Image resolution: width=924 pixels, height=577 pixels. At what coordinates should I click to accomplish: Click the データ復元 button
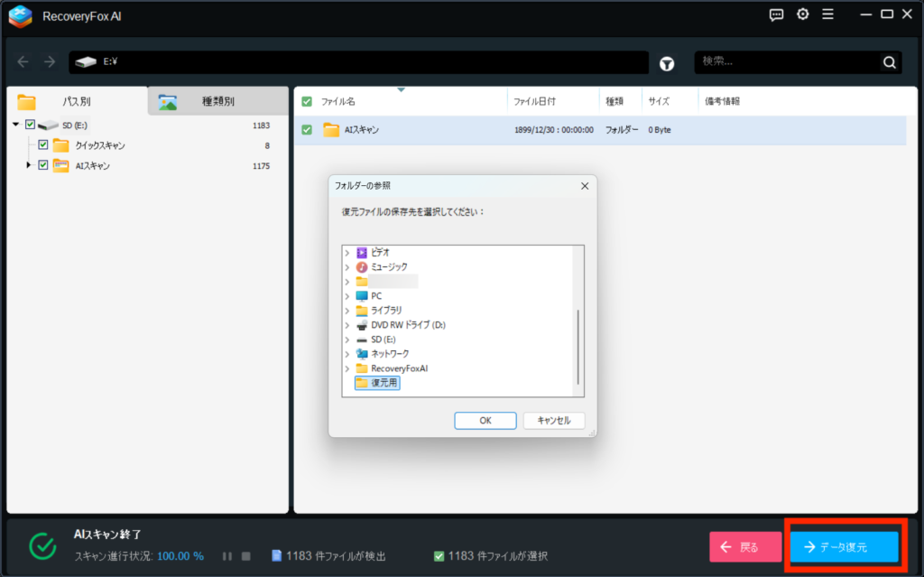[x=845, y=547]
